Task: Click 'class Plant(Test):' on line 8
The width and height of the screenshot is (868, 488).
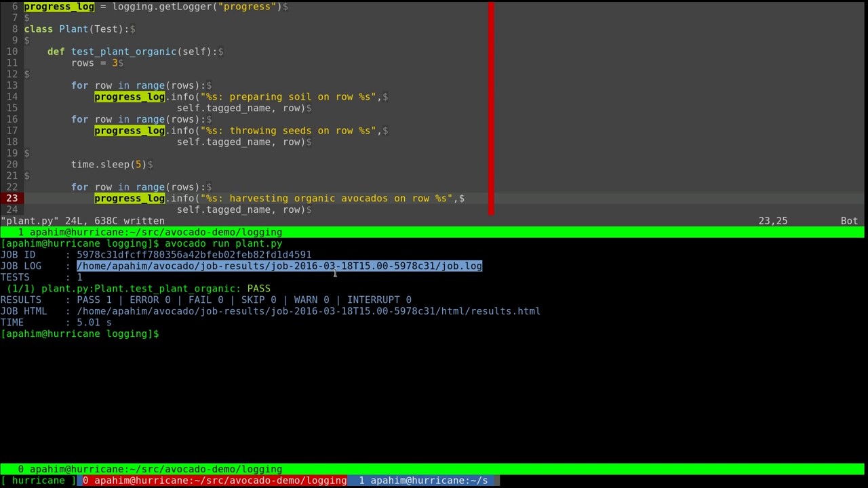Action: (x=77, y=29)
